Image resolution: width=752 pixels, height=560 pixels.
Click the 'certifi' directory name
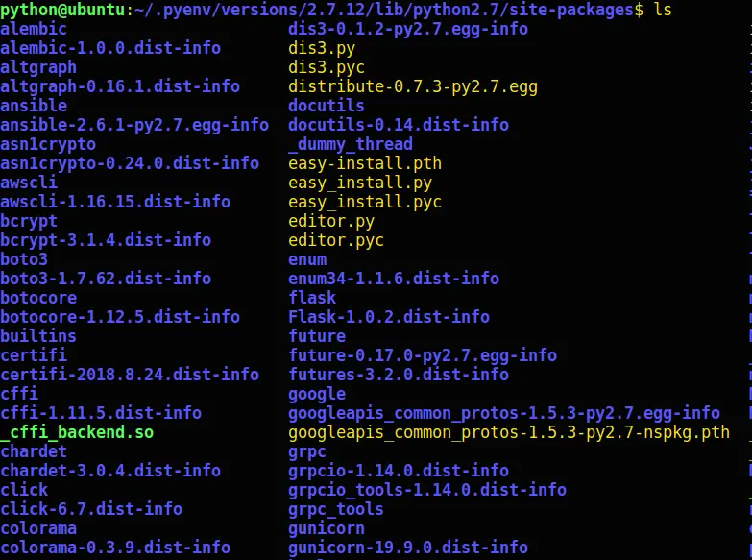click(34, 355)
